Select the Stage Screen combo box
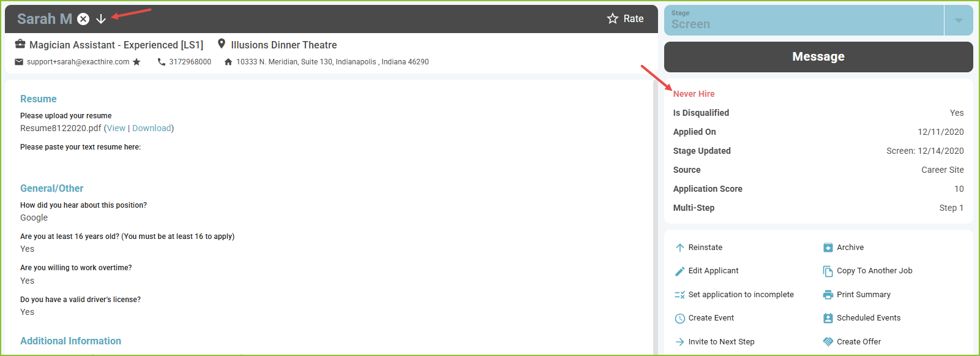 point(804,20)
